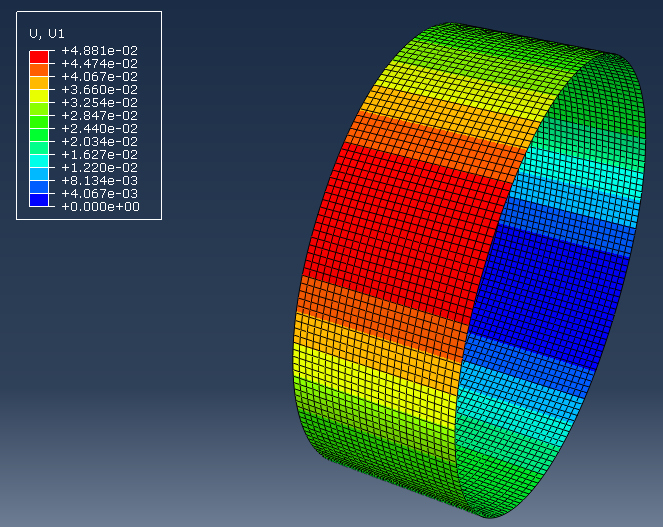Click the +2.847e-02 legend value
This screenshot has width=663, height=527.
click(x=100, y=116)
